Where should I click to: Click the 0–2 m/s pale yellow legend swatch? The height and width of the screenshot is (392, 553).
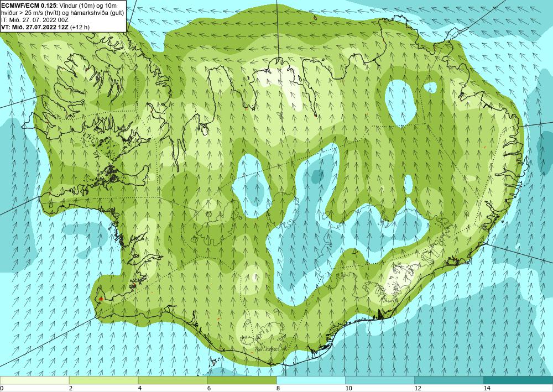click(x=34, y=380)
